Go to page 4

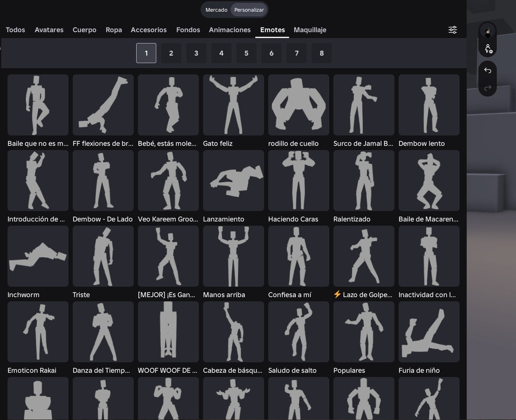pyautogui.click(x=221, y=53)
